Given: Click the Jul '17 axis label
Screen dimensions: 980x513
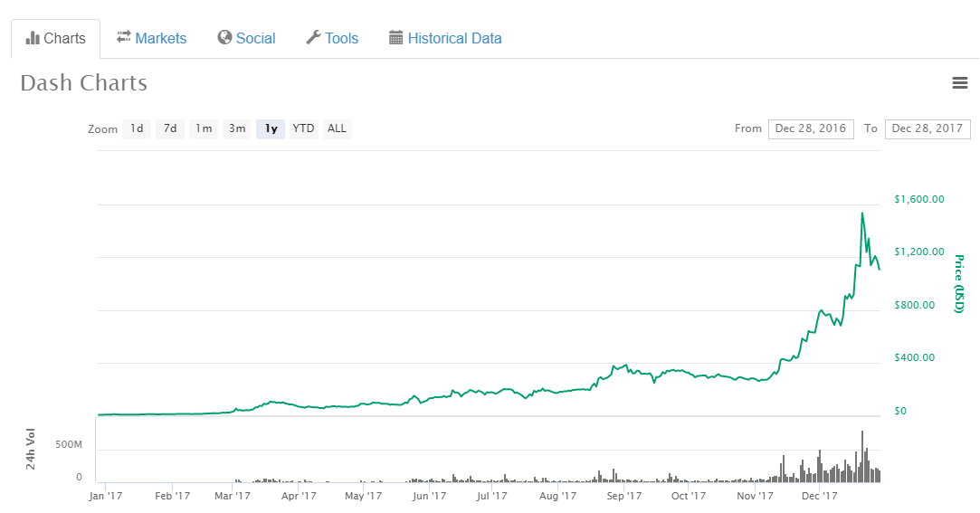Looking at the screenshot, I should pyautogui.click(x=492, y=496).
